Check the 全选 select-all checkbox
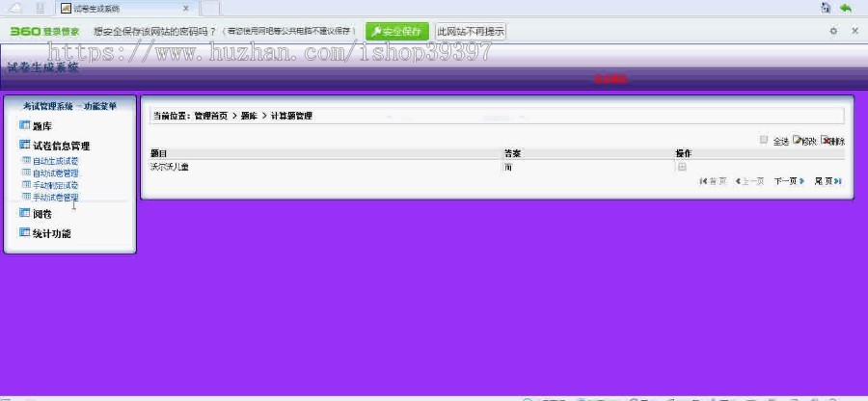Image resolution: width=868 pixels, height=401 pixels. point(764,140)
